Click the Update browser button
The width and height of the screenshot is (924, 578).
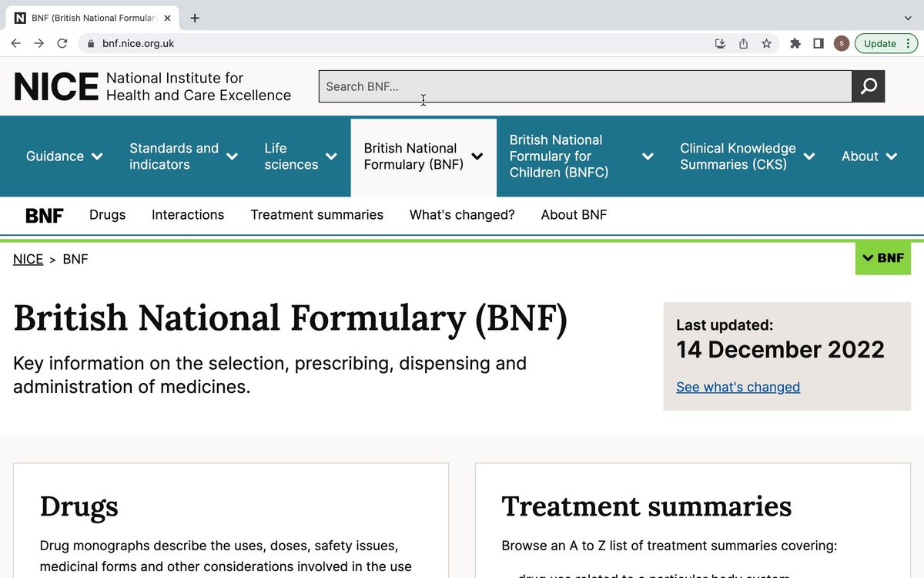pyautogui.click(x=885, y=44)
